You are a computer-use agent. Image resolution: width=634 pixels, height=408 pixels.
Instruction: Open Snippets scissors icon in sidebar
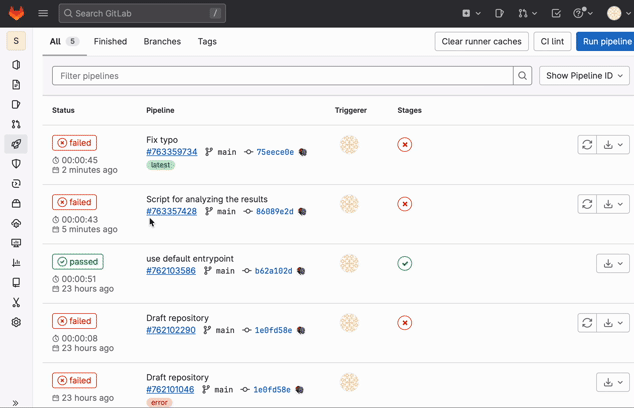[x=16, y=302]
